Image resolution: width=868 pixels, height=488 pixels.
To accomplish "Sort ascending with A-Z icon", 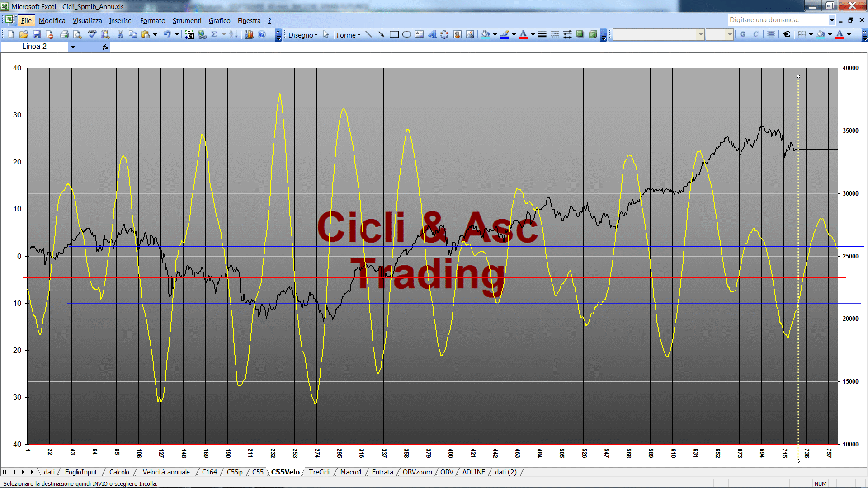I will 233,34.
